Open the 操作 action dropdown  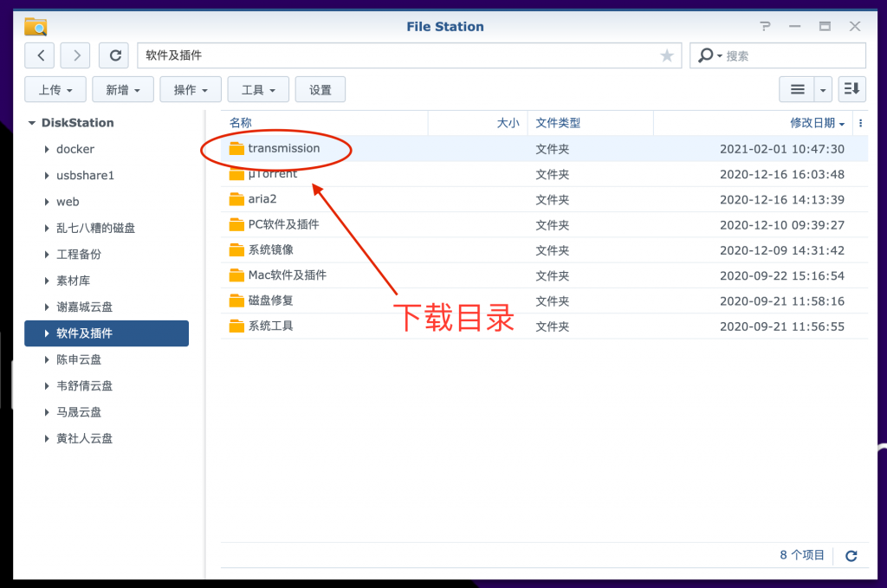tap(191, 89)
